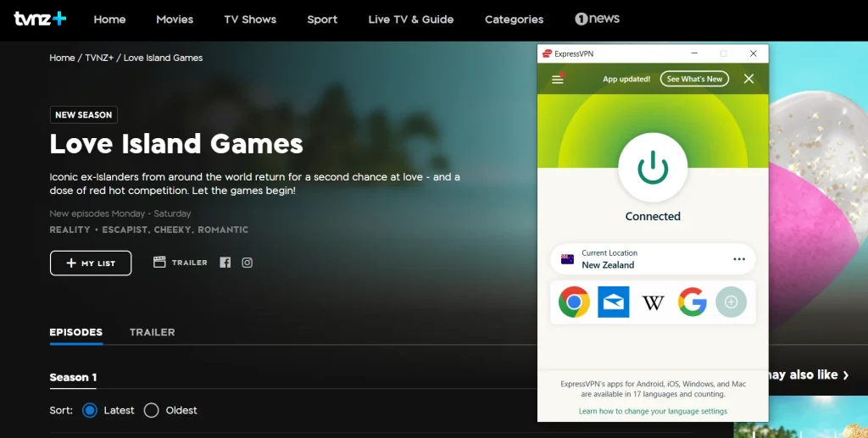Open the Live TV & Guide item
This screenshot has width=868, height=438.
click(x=411, y=19)
